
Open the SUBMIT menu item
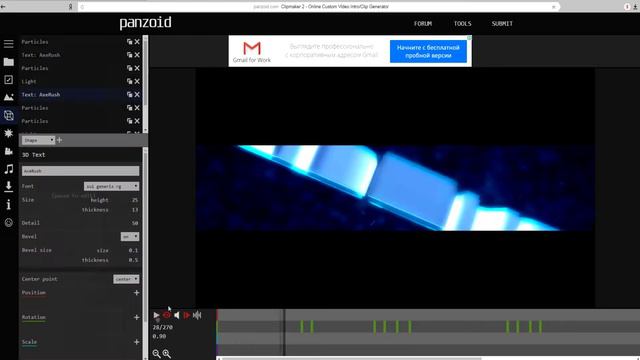pyautogui.click(x=502, y=24)
